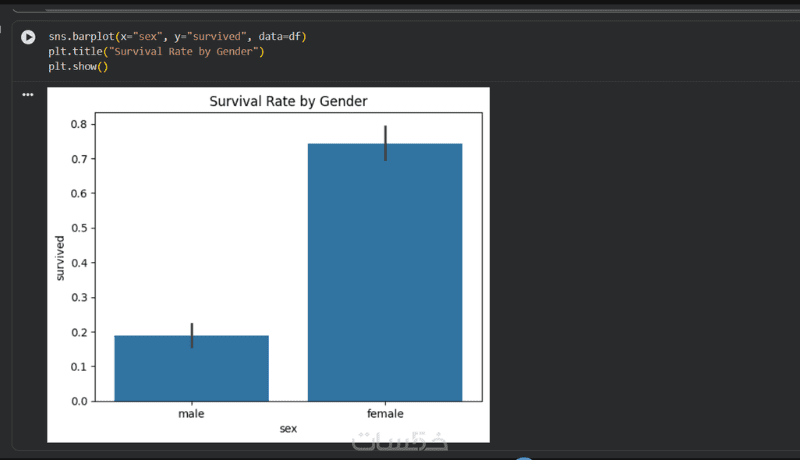Click the "female" x-axis tick label
This screenshot has height=460, width=800.
385,413
